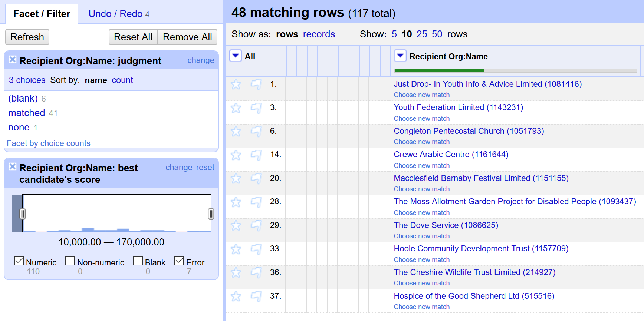Viewport: 644px width, 321px height.
Task: Click the Reset All button
Action: (133, 37)
